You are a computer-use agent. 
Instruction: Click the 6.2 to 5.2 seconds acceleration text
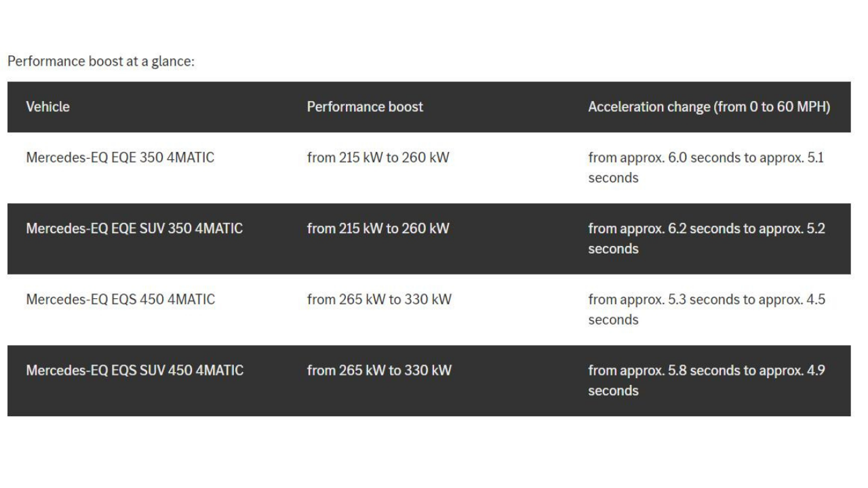point(707,239)
